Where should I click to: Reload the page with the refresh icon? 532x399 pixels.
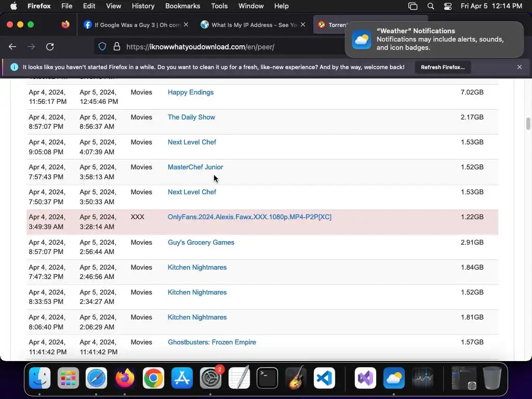pos(50,46)
